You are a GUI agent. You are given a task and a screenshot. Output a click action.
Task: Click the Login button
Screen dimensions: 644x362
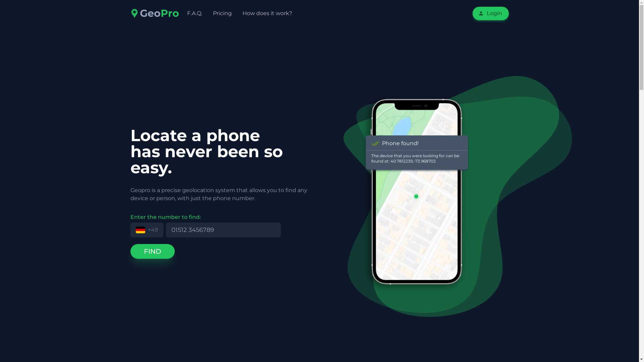tap(490, 13)
